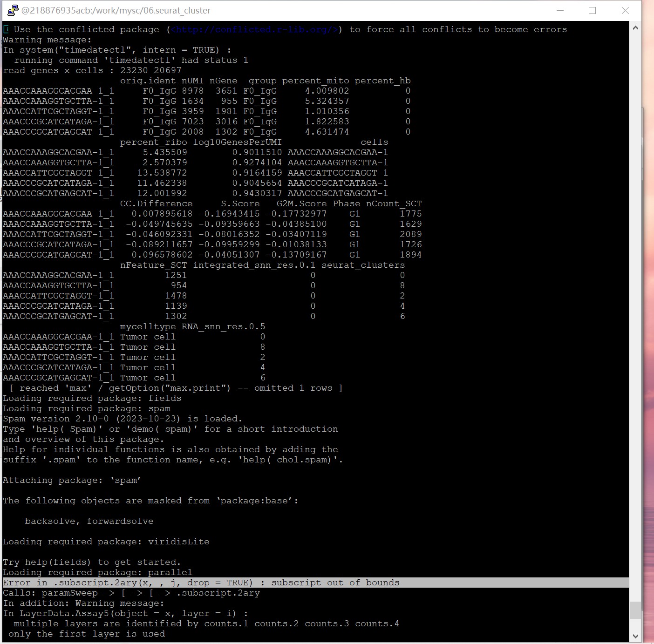The width and height of the screenshot is (654, 644).
Task: Click 'Warning message:' line near top
Action: [x=48, y=40]
